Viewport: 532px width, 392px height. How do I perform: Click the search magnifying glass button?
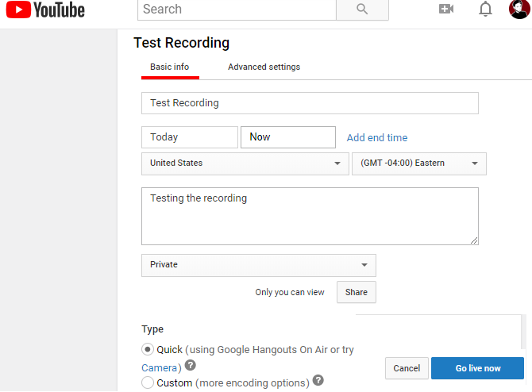pyautogui.click(x=362, y=10)
